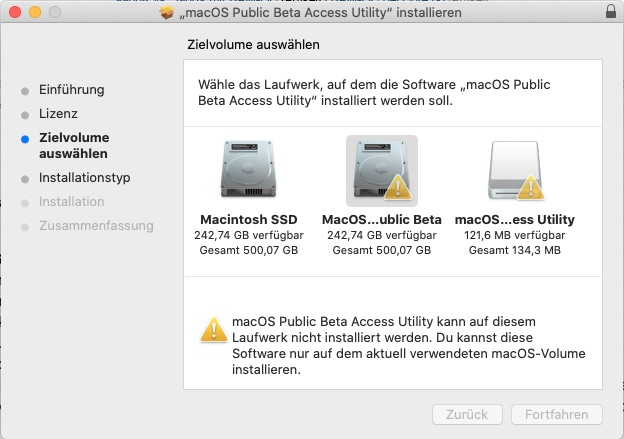Image resolution: width=624 pixels, height=439 pixels.
Task: Select the MacOS...ublic Beta drive icon
Action: pyautogui.click(x=382, y=170)
